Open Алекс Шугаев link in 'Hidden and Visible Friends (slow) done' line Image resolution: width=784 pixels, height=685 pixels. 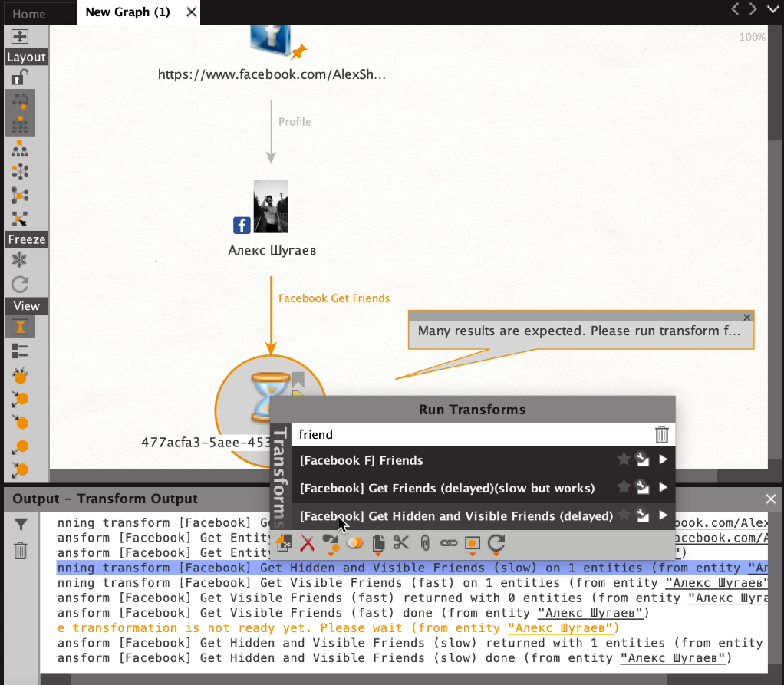click(x=673, y=658)
